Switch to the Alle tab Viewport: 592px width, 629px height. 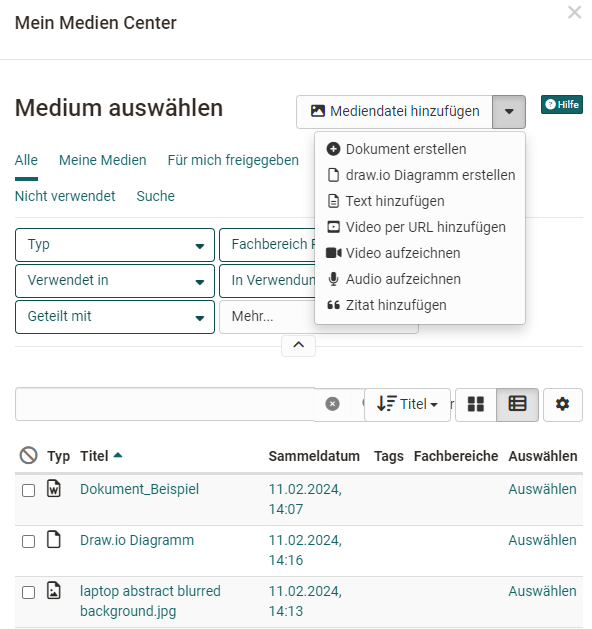tap(26, 160)
